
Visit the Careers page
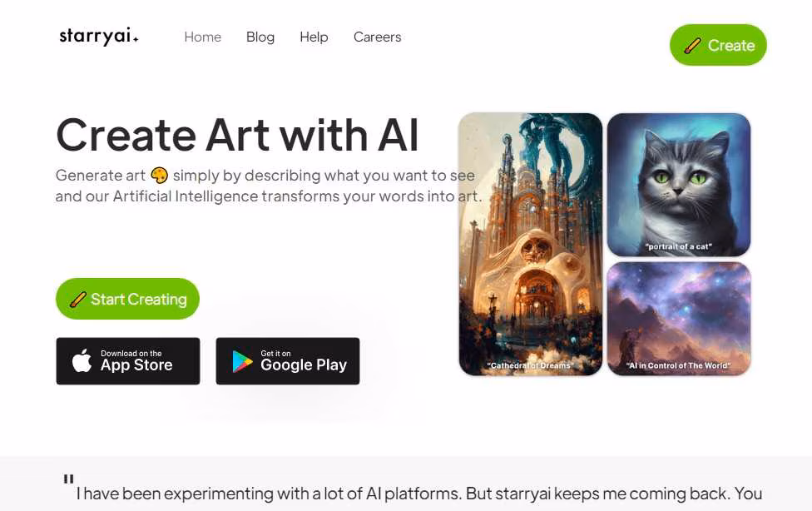point(378,37)
